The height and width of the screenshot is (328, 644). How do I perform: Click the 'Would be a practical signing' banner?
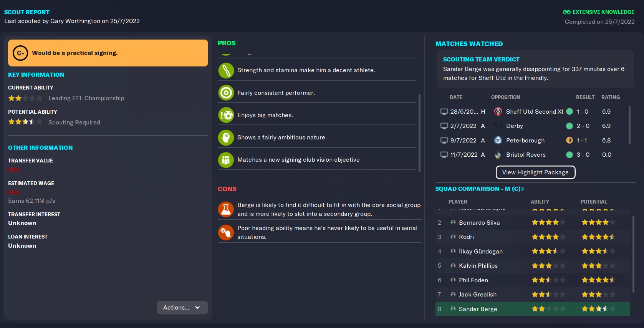[x=108, y=53]
